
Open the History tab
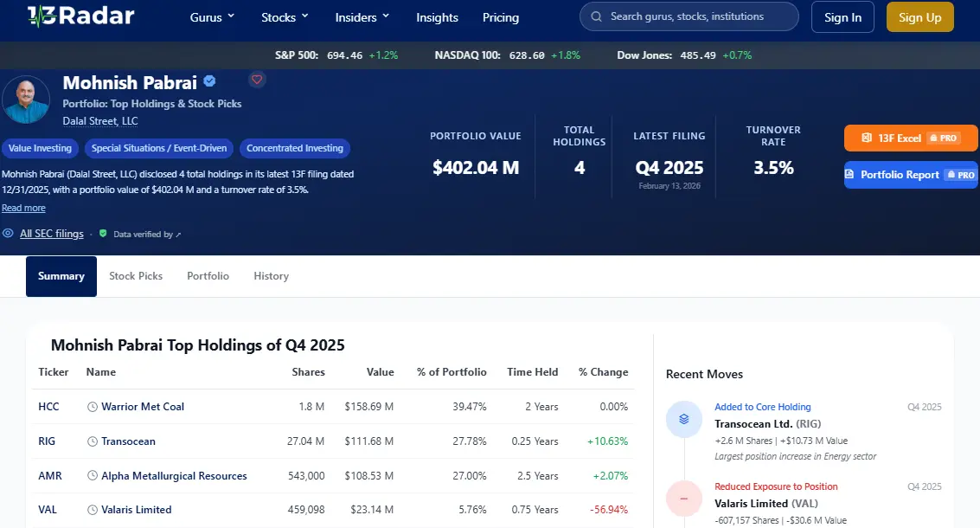coord(271,276)
